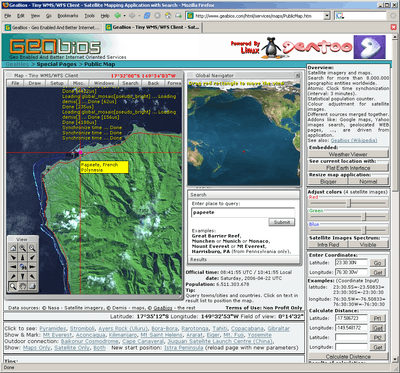Open the URL address bar dropdown
Screen dimensions: 400x373
coord(327,16)
